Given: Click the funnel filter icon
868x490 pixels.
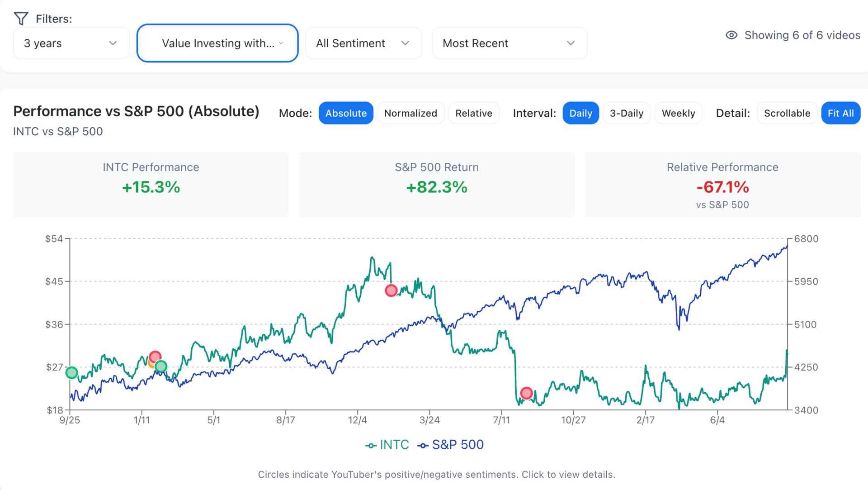Looking at the screenshot, I should (21, 19).
